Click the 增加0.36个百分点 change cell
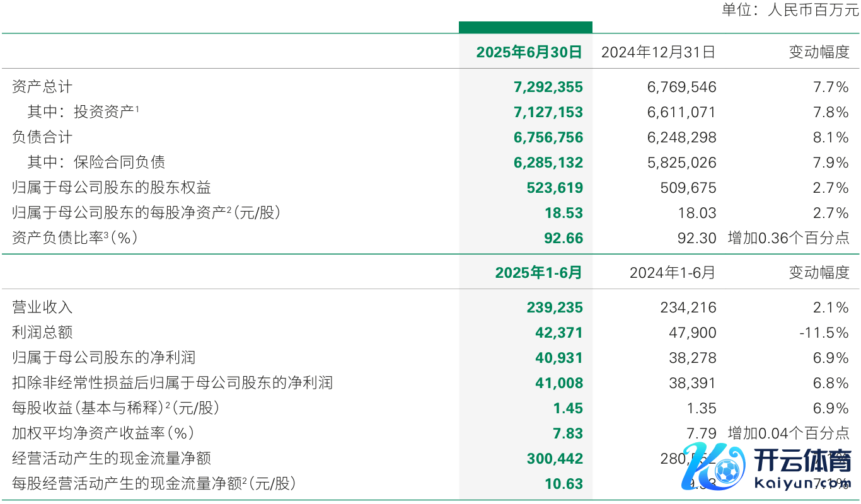This screenshot has width=861, height=504. point(788,238)
